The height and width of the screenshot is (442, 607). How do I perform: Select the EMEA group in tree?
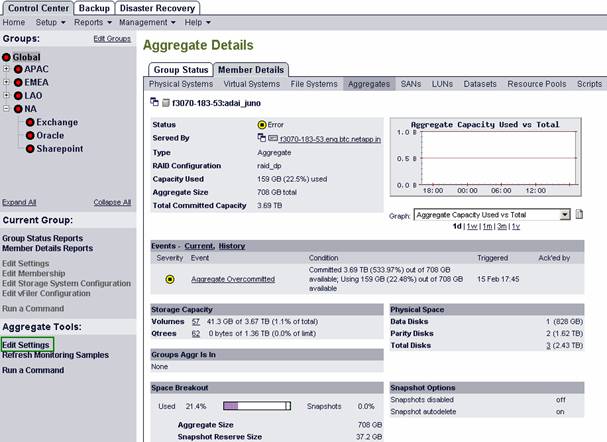click(x=36, y=82)
